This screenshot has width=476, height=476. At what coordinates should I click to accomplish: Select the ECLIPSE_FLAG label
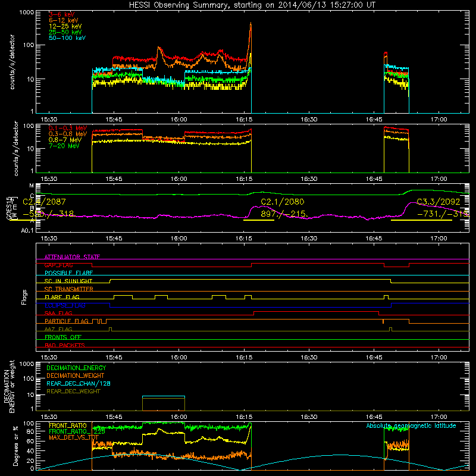coord(65,305)
